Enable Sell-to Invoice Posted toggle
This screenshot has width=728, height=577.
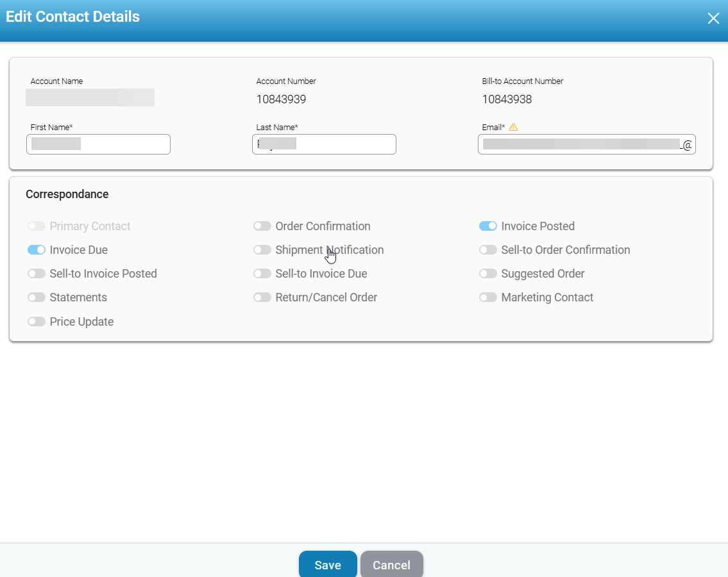37,274
